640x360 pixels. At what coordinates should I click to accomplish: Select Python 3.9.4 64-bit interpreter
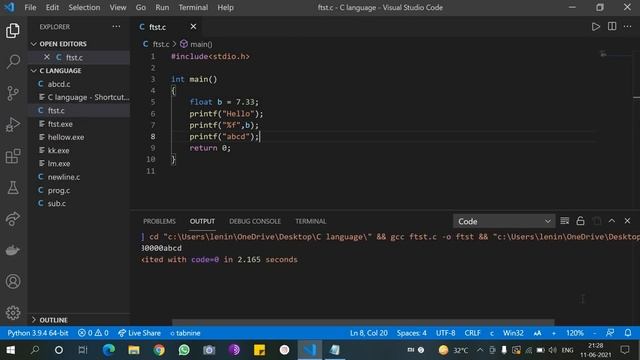click(38, 333)
